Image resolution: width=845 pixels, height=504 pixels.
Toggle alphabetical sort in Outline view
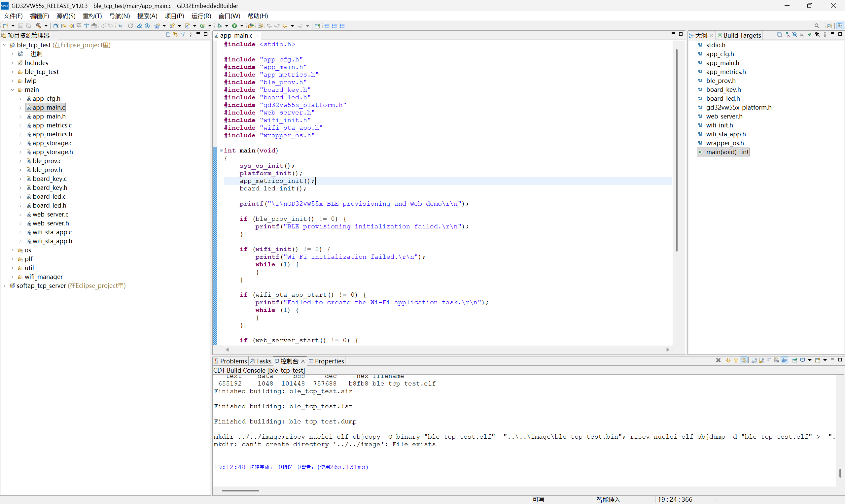[787, 35]
